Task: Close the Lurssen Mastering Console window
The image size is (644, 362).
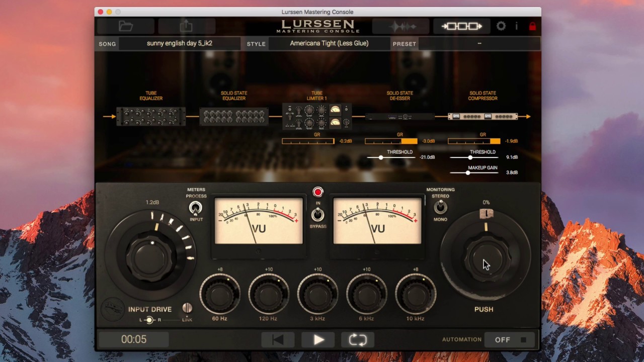Action: point(100,12)
